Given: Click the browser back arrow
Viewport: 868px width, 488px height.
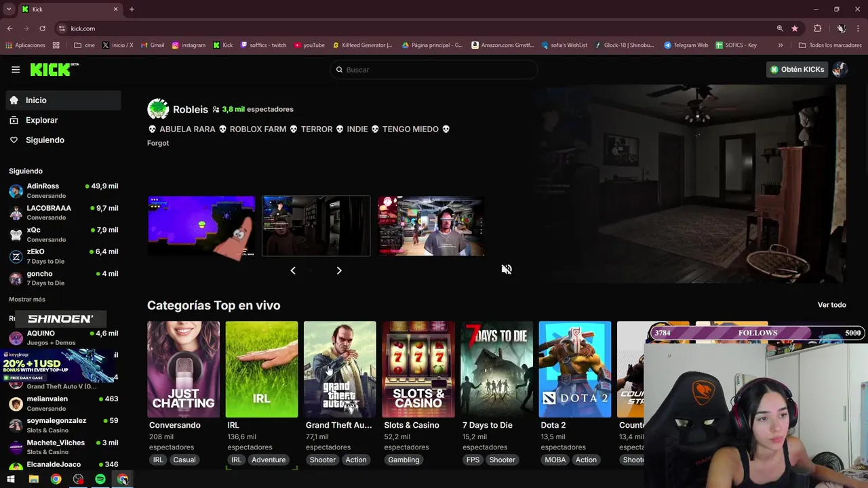Looking at the screenshot, I should [9, 28].
